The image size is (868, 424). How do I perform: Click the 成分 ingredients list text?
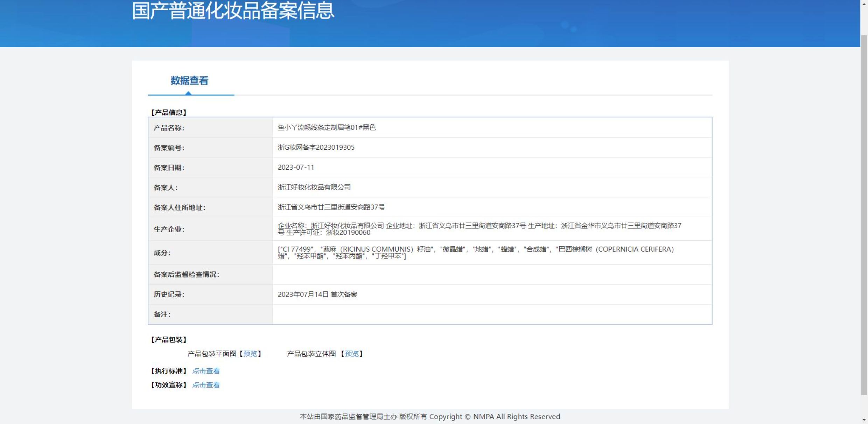[476, 253]
